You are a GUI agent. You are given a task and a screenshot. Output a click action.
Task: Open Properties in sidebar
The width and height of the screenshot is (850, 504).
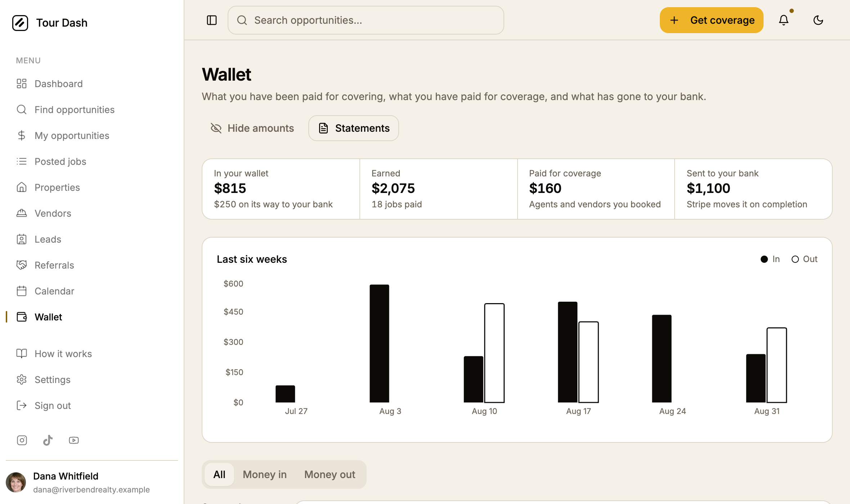92,187
